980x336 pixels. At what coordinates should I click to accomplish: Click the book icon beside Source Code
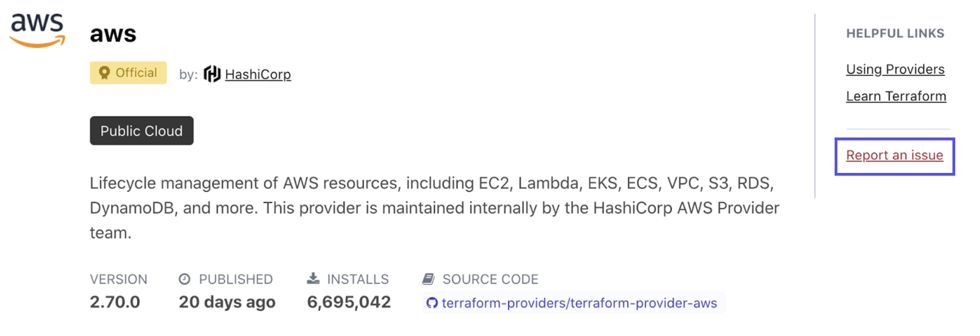[428, 279]
